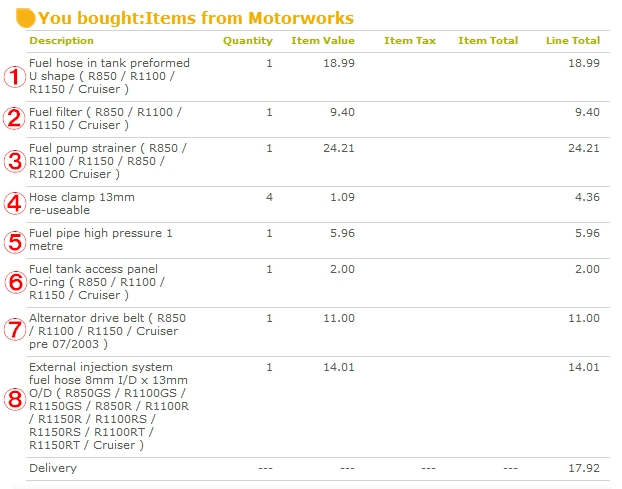Screen dimensions: 622x489
Task: Click the Fuel pump strainer description
Action: [x=107, y=161]
